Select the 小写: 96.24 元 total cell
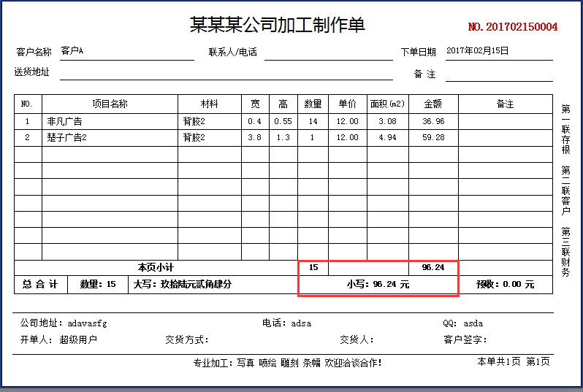583x392 pixels. point(378,285)
